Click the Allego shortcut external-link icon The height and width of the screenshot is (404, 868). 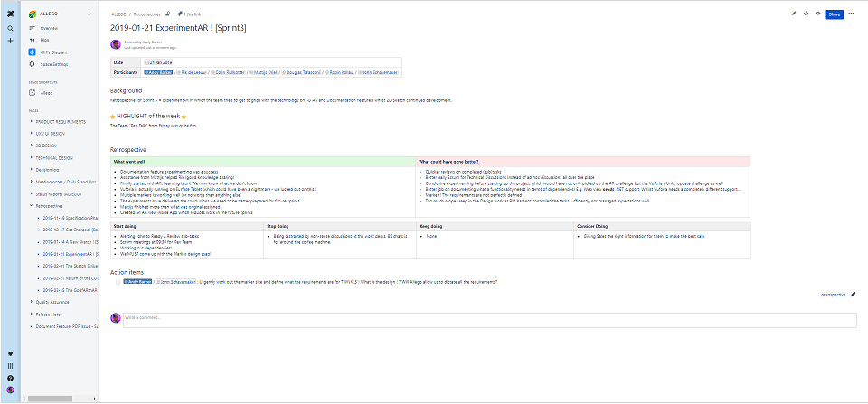tap(33, 93)
